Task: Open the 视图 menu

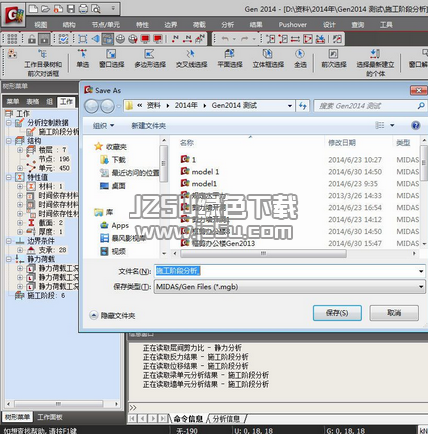Action: click(41, 25)
